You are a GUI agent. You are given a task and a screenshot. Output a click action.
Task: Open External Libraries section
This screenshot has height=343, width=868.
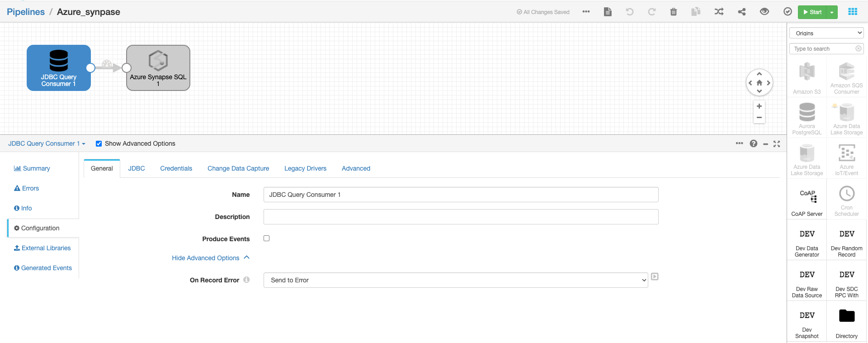pos(42,248)
